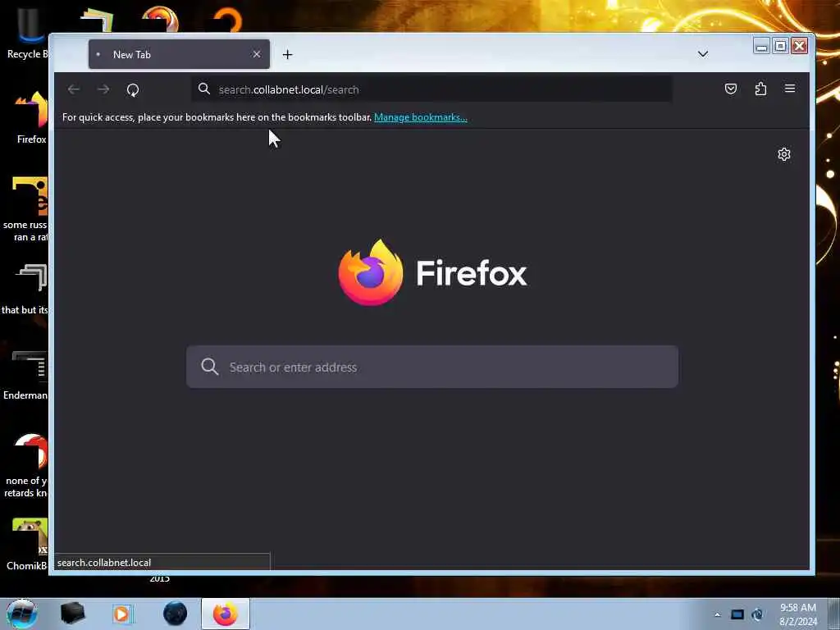
Task: Click the Manage bookmarks link
Action: point(421,117)
